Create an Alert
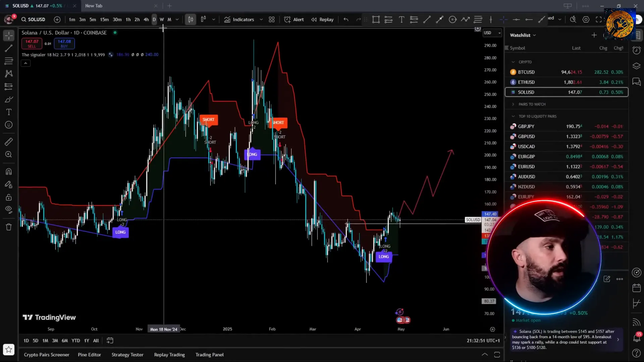The height and width of the screenshot is (362, 644). click(x=294, y=19)
